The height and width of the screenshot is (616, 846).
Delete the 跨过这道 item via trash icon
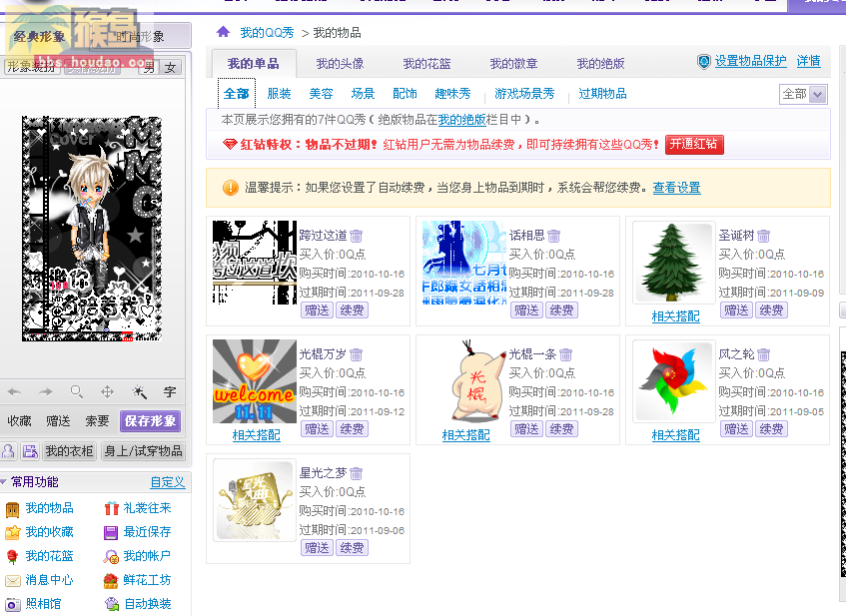coord(357,236)
